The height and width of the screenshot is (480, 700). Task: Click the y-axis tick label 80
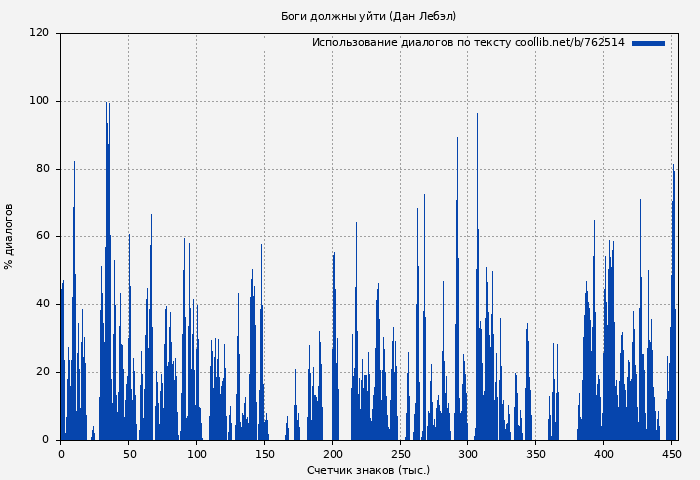coord(42,169)
